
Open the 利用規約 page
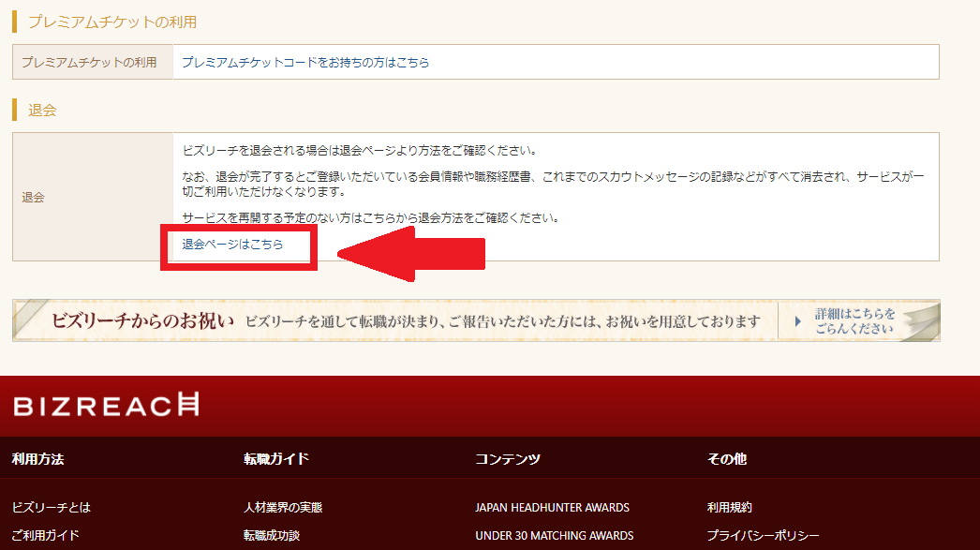733,506
